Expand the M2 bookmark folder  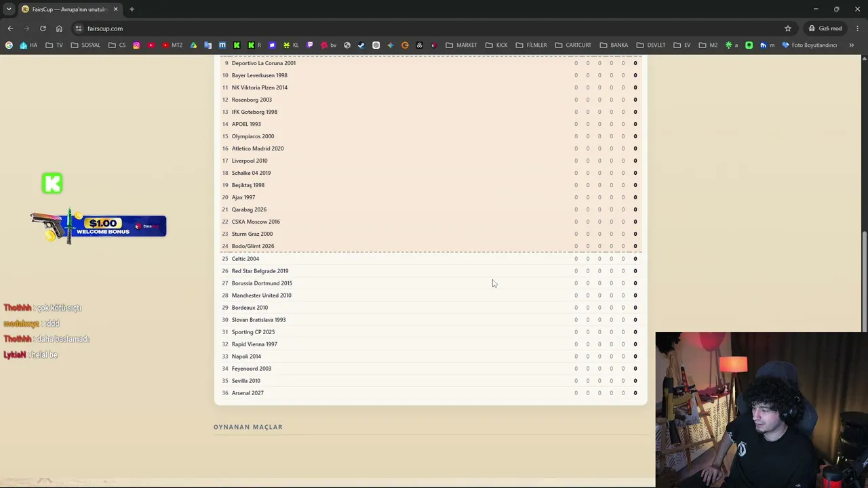point(708,45)
